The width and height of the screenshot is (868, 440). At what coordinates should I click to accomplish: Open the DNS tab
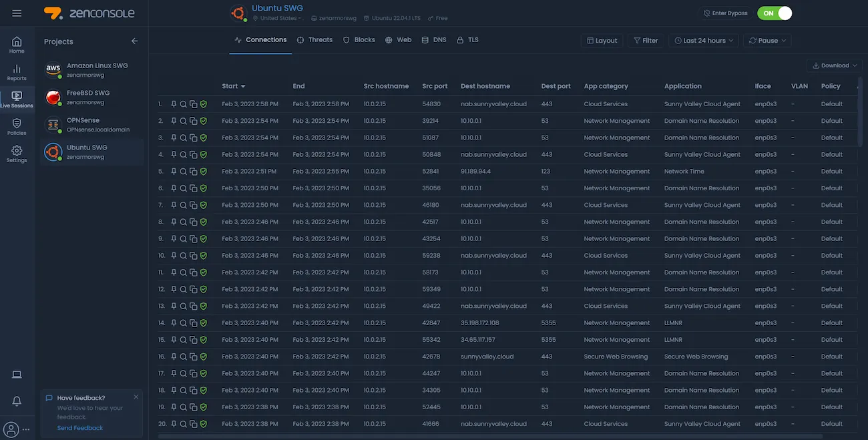pyautogui.click(x=434, y=40)
